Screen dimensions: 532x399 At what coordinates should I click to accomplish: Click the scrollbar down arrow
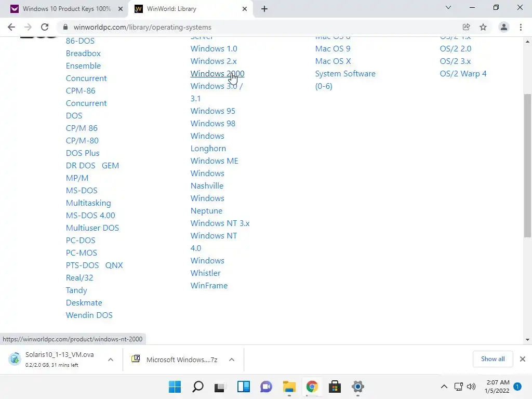click(x=527, y=340)
